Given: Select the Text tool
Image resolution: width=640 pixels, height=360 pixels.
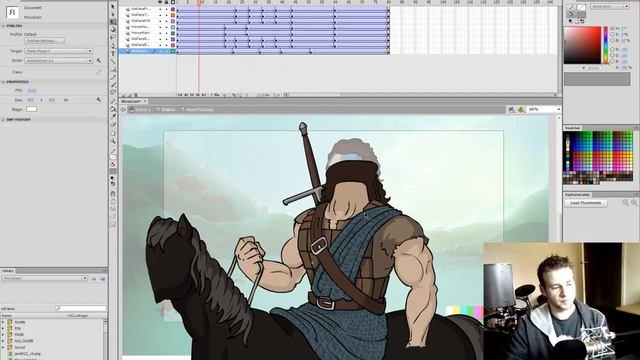Looking at the screenshot, I should point(113,53).
